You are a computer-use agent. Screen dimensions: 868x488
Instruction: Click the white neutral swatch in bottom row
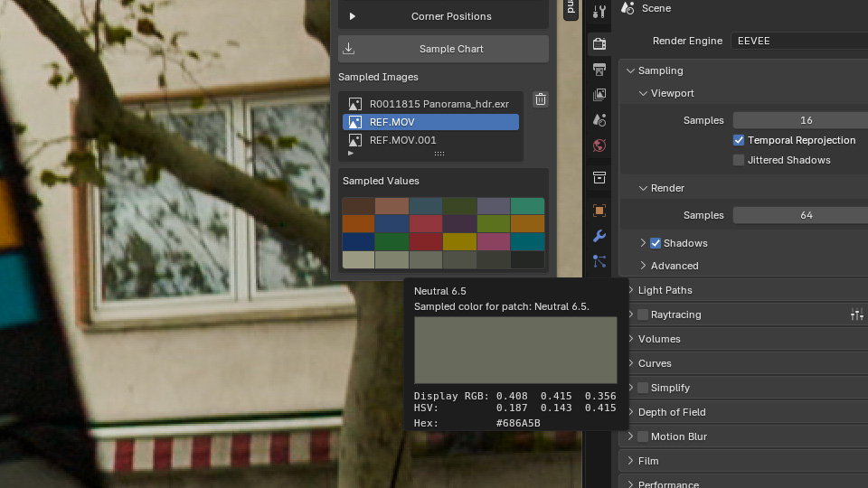point(358,259)
